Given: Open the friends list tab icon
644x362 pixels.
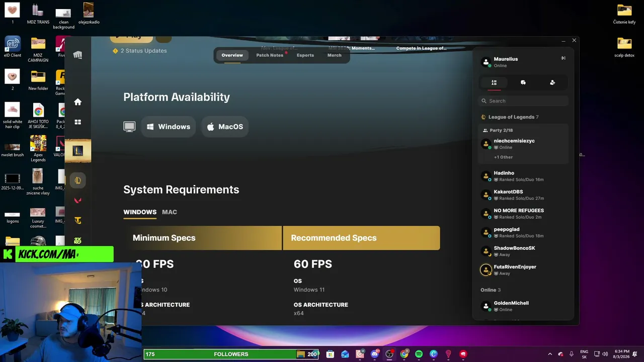Looking at the screenshot, I should pyautogui.click(x=494, y=82).
